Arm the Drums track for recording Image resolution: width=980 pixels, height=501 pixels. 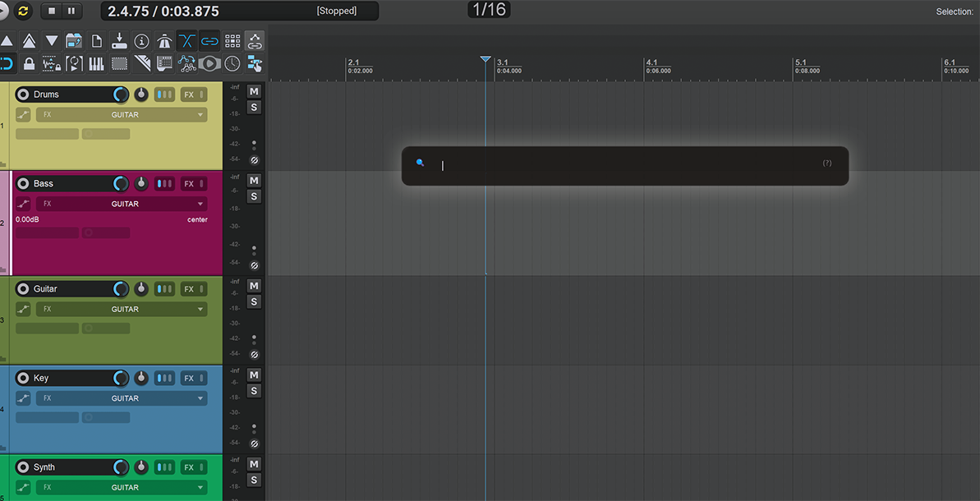pyautogui.click(x=23, y=95)
